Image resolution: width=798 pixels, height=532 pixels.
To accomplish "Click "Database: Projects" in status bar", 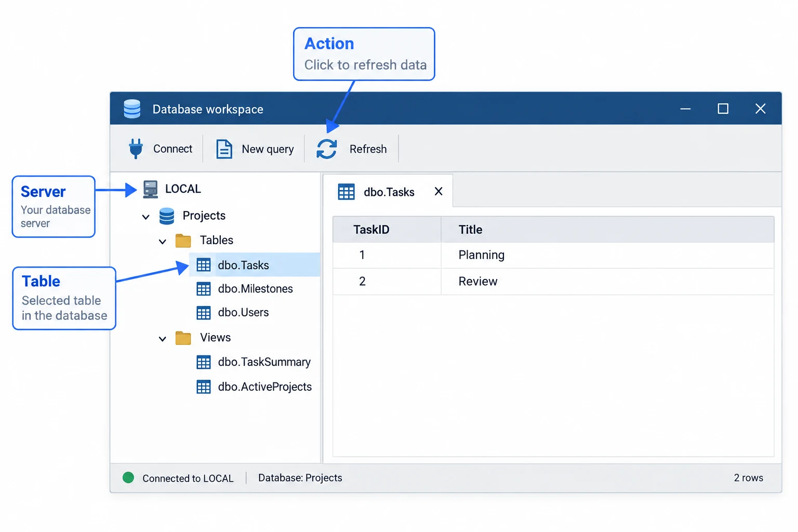I will coord(300,478).
